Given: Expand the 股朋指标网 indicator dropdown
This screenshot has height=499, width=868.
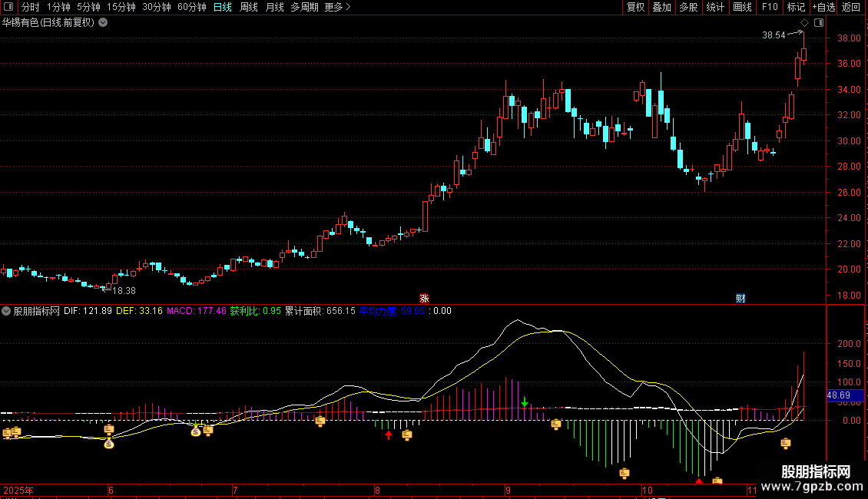Looking at the screenshot, I should 6,311.
